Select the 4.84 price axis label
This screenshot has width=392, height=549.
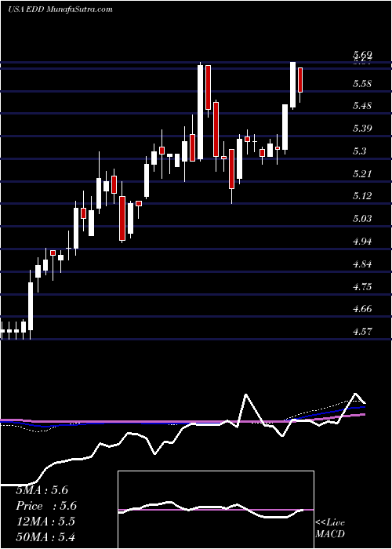tap(362, 264)
